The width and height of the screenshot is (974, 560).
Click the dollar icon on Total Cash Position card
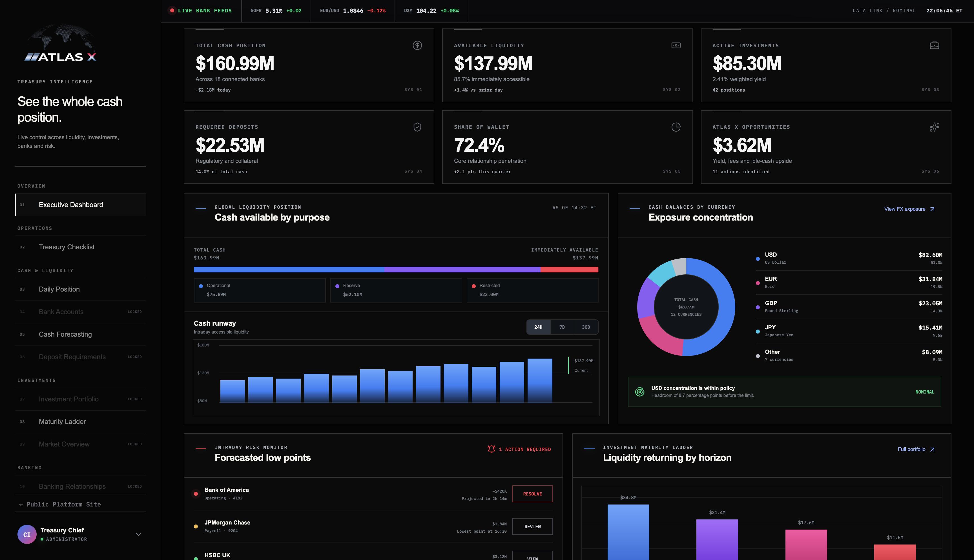(417, 45)
